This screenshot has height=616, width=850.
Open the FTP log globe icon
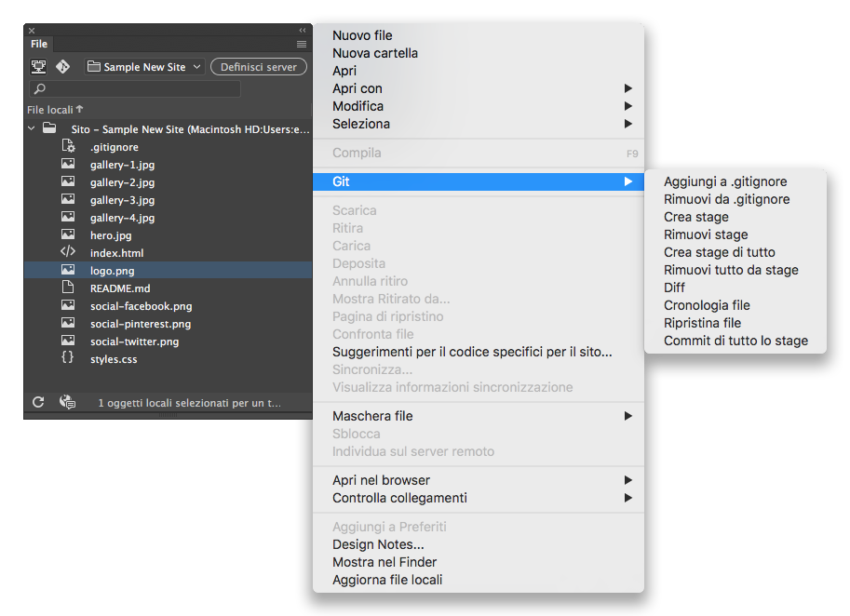click(x=67, y=402)
